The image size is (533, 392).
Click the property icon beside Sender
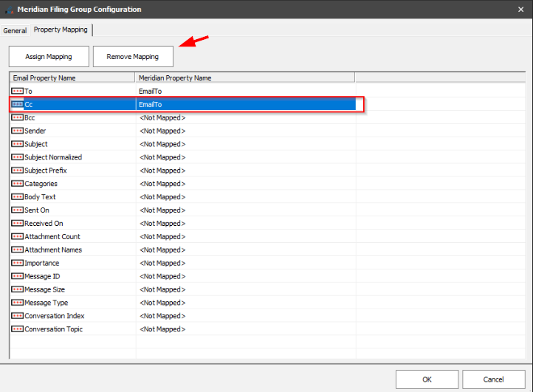pyautogui.click(x=17, y=131)
